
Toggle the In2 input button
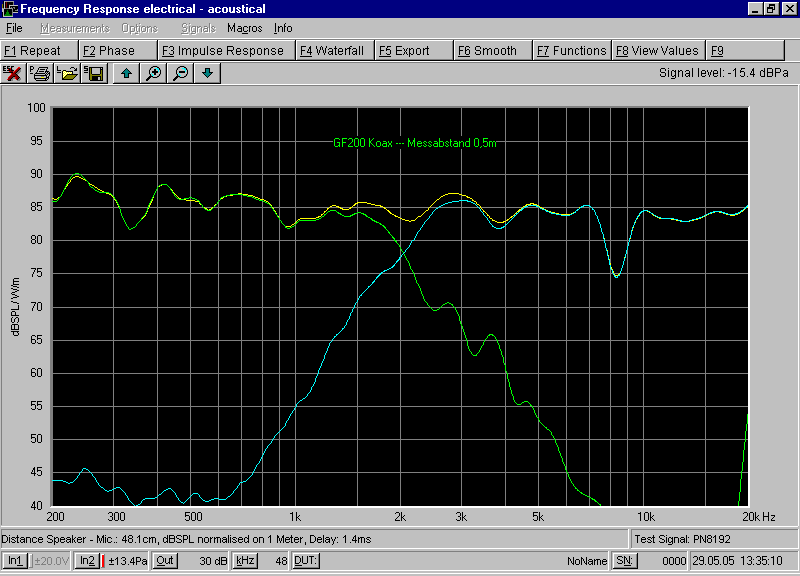(x=87, y=561)
